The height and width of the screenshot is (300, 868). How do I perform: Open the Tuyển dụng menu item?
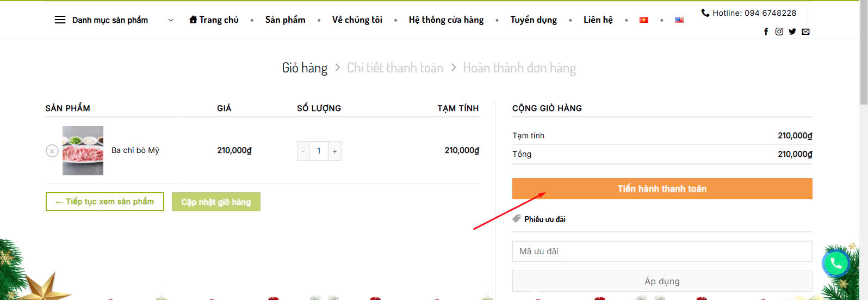coord(533,20)
